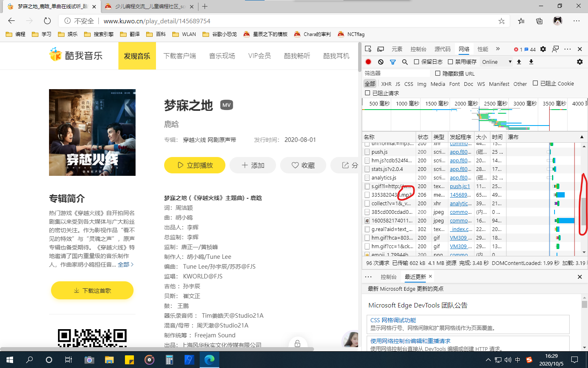Show the 1 error indicator details
The image size is (588, 368).
coord(518,49)
